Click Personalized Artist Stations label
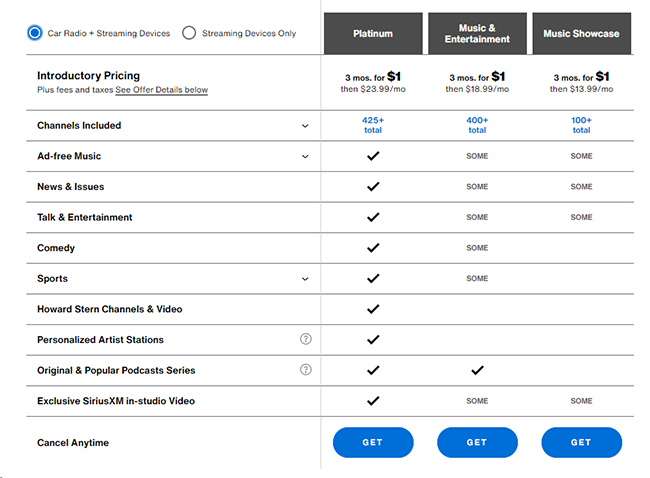 [x=100, y=340]
